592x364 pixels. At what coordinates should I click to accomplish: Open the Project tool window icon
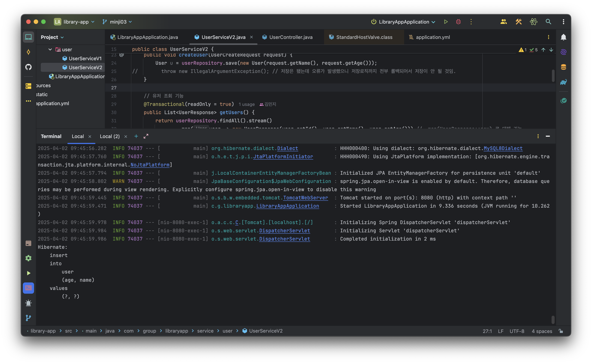coord(28,37)
